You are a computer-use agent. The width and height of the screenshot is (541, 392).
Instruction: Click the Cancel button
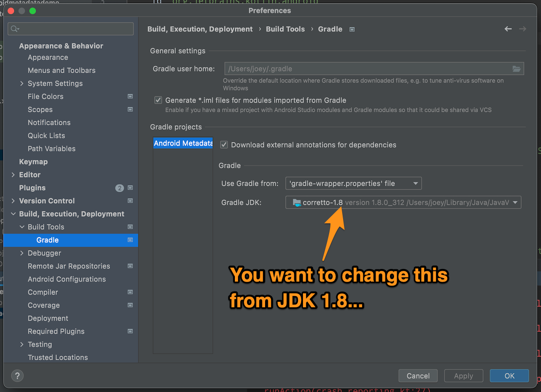click(x=417, y=375)
